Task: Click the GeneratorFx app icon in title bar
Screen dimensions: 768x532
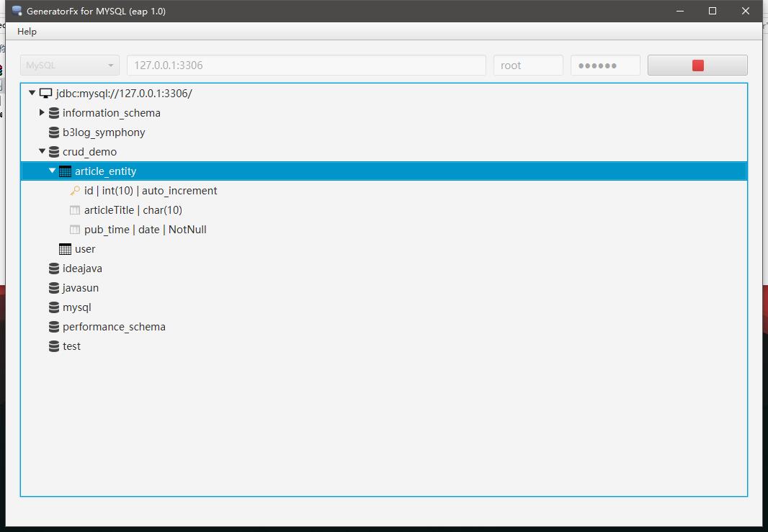Action: point(17,11)
